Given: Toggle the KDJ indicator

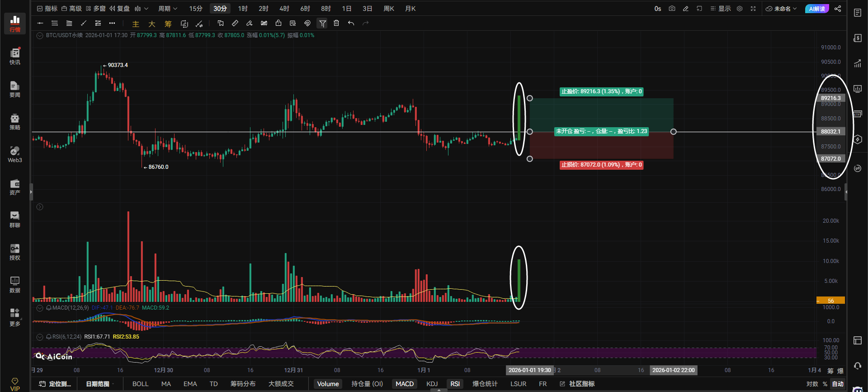Looking at the screenshot, I should pos(432,384).
